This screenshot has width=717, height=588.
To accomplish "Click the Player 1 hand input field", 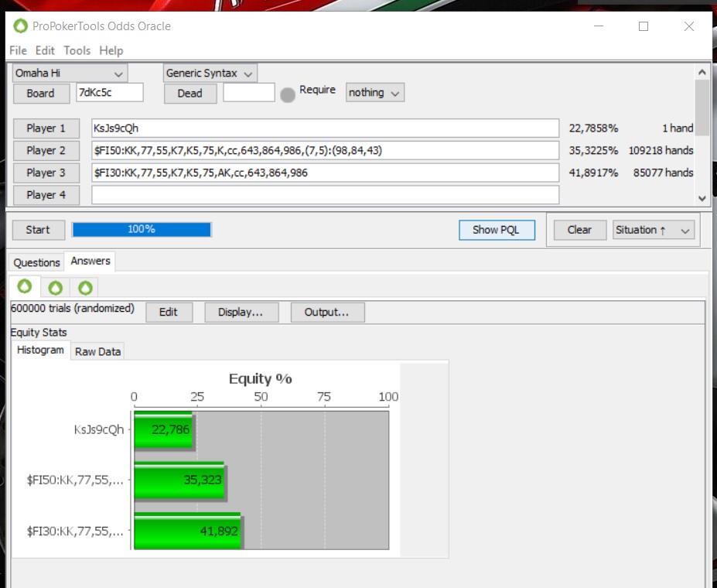I will pyautogui.click(x=325, y=128).
